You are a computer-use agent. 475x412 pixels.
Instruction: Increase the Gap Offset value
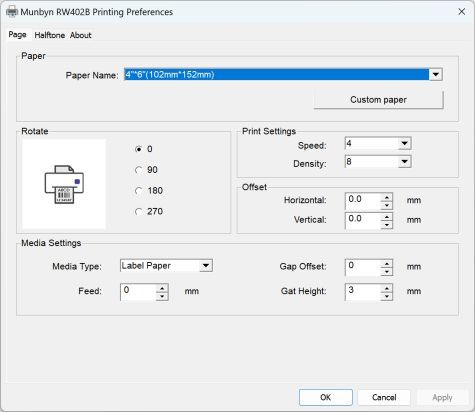[x=387, y=263]
